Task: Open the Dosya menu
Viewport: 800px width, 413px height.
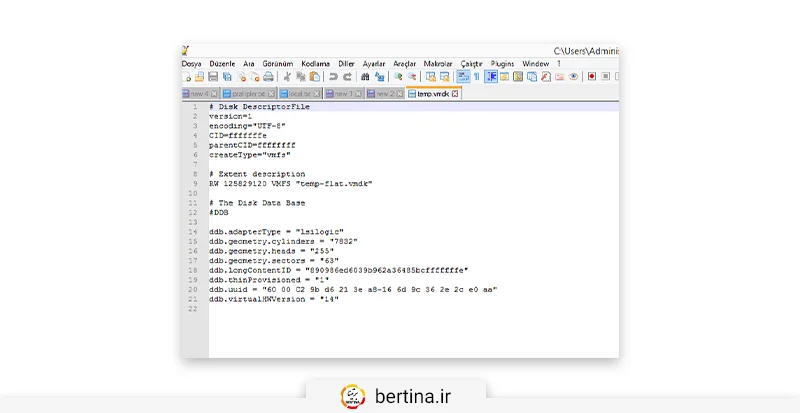Action: coord(192,63)
